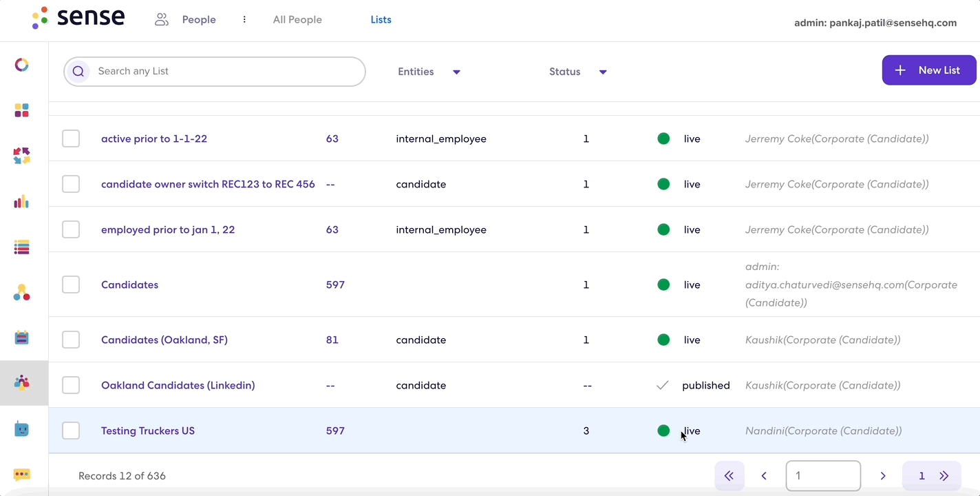Open the three-dot menu beside People
This screenshot has width=980, height=496.
coord(244,19)
